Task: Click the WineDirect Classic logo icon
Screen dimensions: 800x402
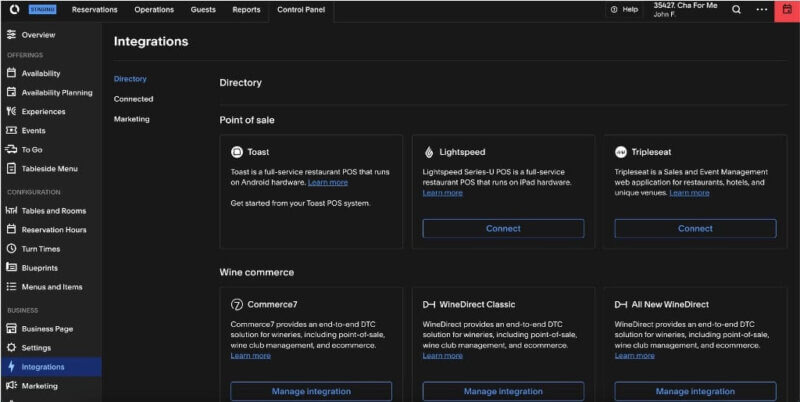Action: 429,304
